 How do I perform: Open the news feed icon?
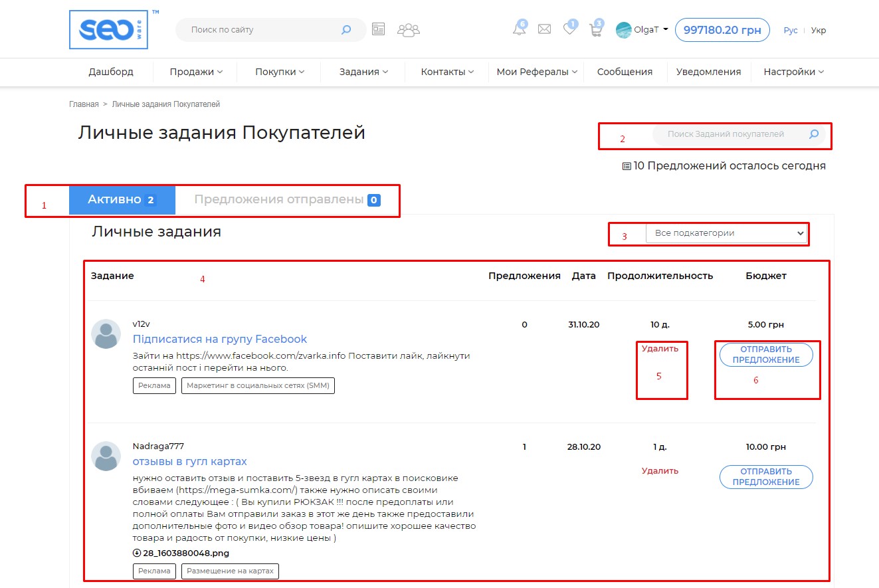point(379,29)
